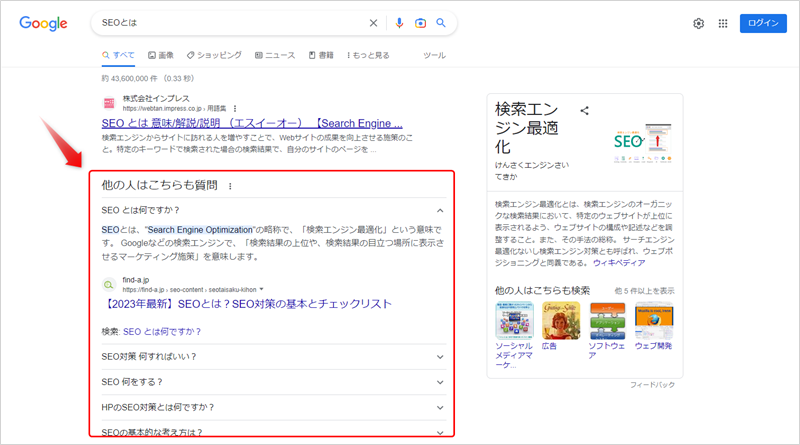Switch to the ニュース tab
800x445 pixels.
point(275,55)
